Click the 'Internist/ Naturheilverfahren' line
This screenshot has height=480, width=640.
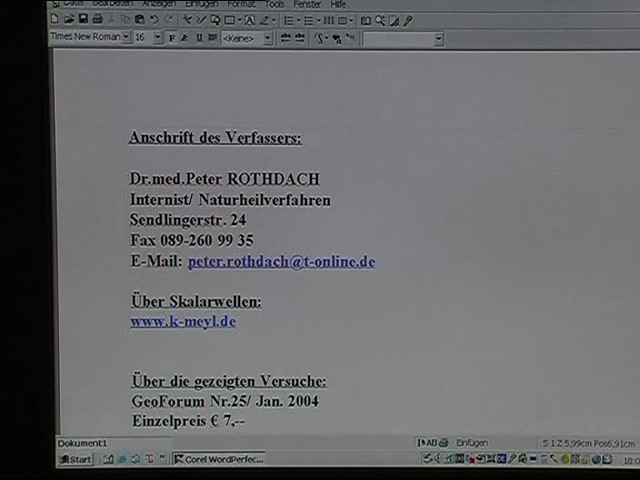click(230, 200)
